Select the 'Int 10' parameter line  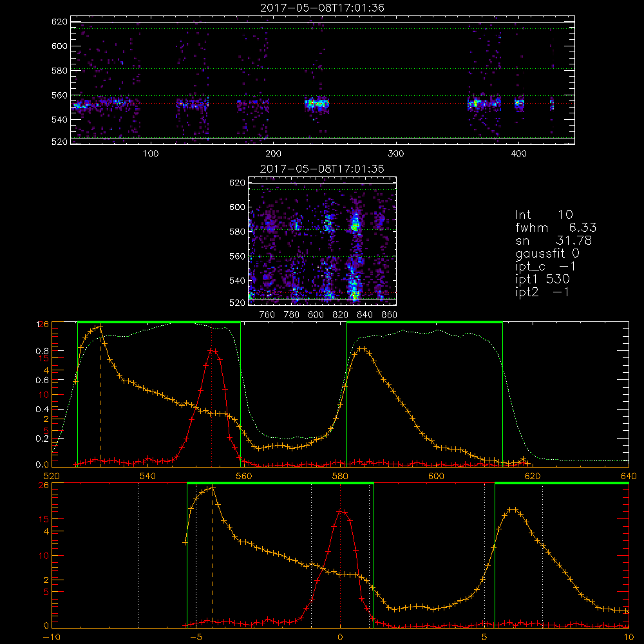[x=544, y=214]
